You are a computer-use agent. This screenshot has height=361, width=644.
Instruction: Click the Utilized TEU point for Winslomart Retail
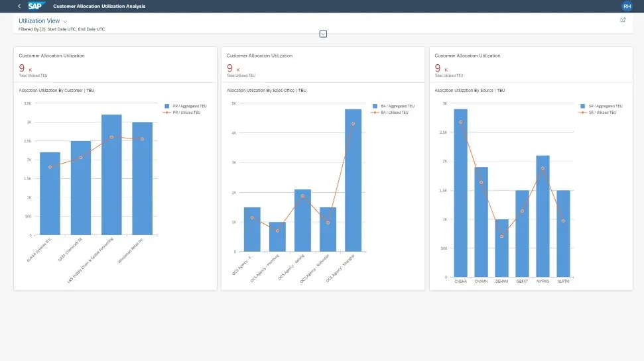tap(142, 139)
